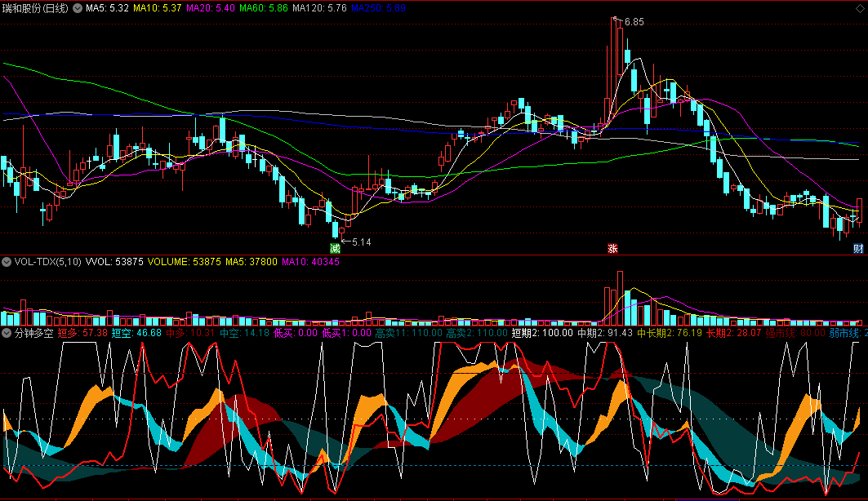868x501 pixels.
Task: Open the red 涨 event marker
Action: 612,248
